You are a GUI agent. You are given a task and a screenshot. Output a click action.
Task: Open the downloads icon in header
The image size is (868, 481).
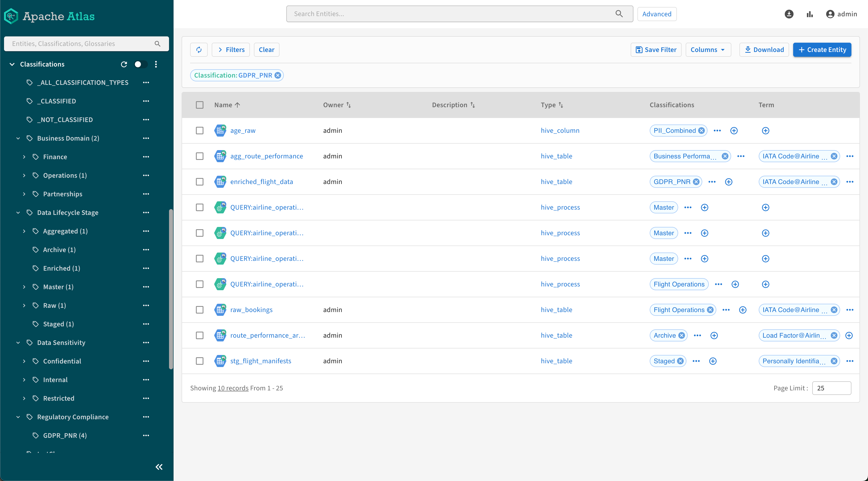(x=789, y=14)
